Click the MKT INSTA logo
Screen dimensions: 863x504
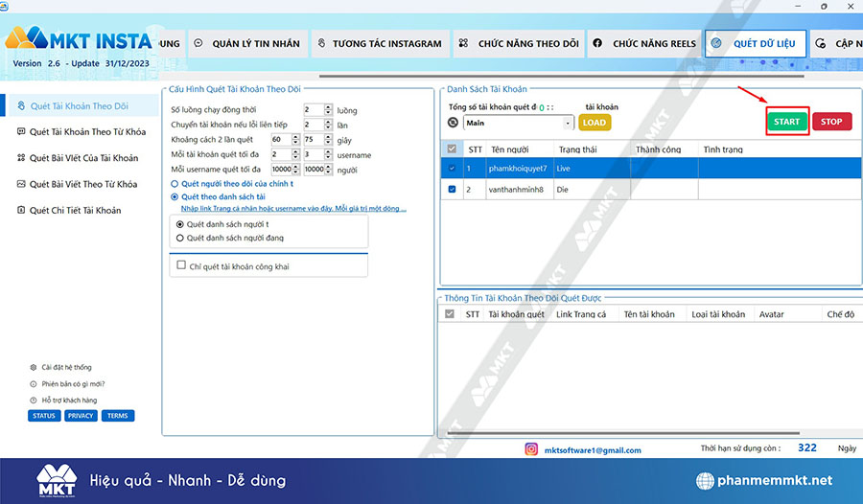[79, 39]
